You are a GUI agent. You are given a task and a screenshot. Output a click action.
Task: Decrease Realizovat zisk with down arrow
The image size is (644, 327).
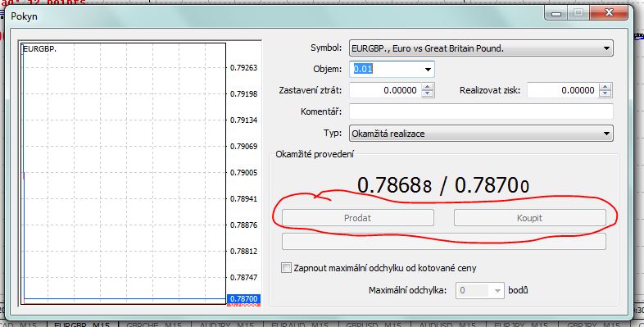click(x=605, y=93)
